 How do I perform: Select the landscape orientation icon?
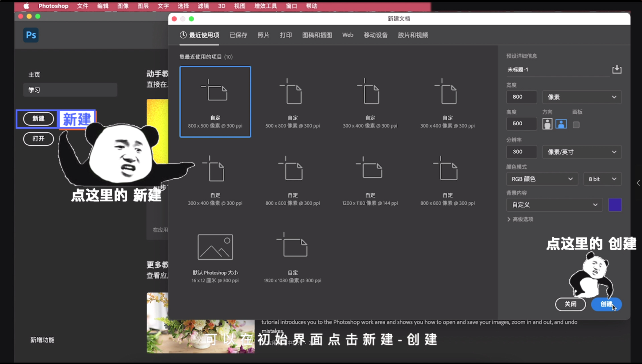pos(561,124)
